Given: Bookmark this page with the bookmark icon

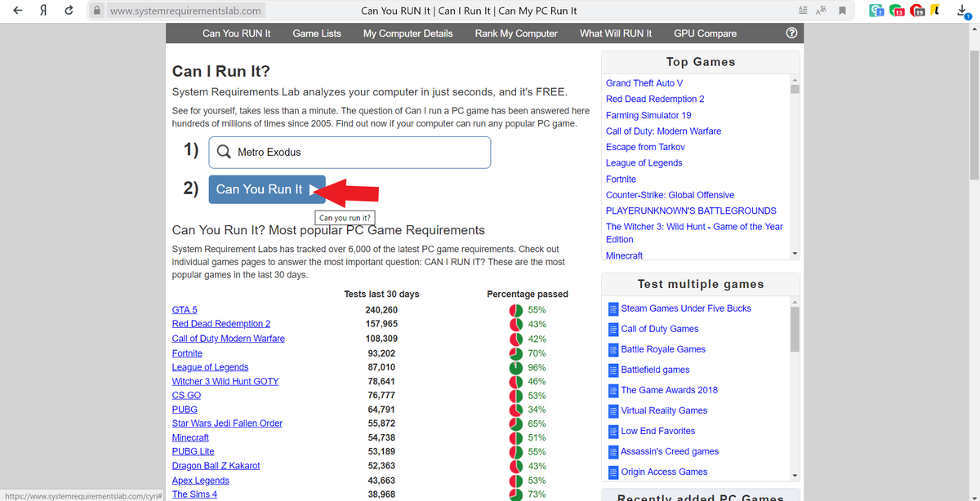Looking at the screenshot, I should (841, 11).
